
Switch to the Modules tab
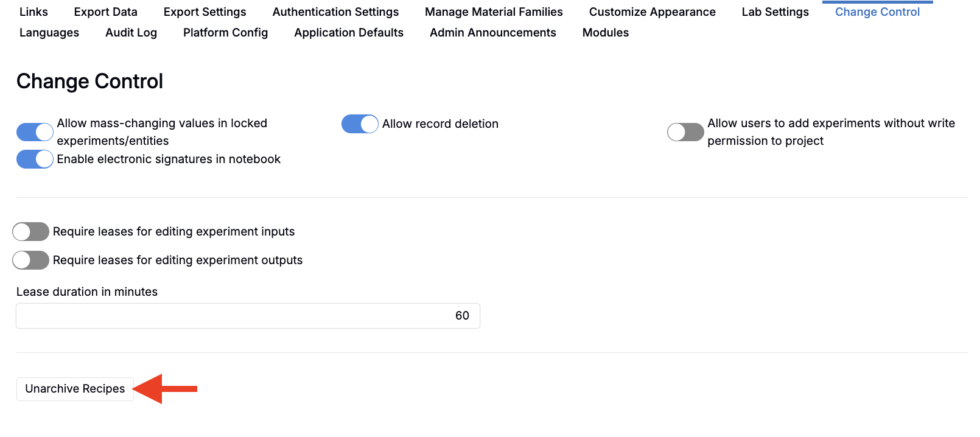[605, 33]
